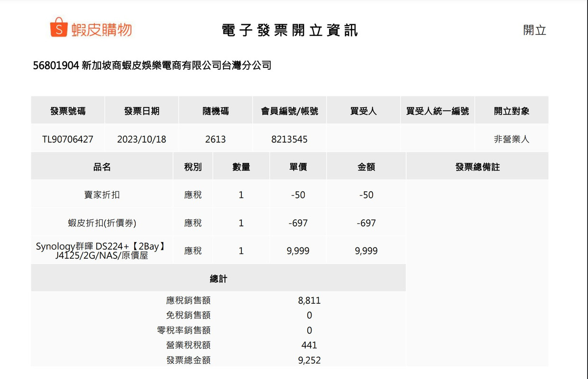Click the 總計 section header
The width and height of the screenshot is (588, 379).
(x=219, y=279)
